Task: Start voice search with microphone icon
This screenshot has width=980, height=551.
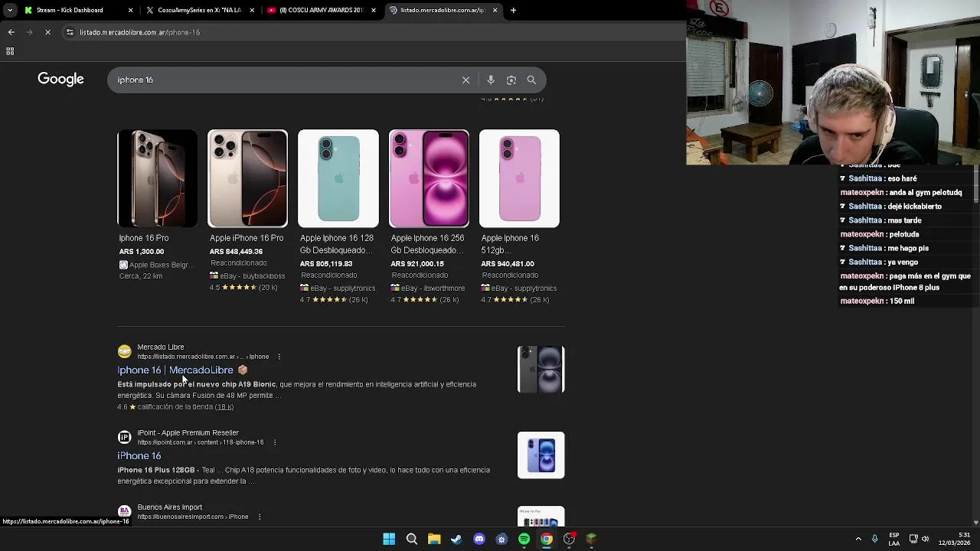Action: tap(491, 80)
